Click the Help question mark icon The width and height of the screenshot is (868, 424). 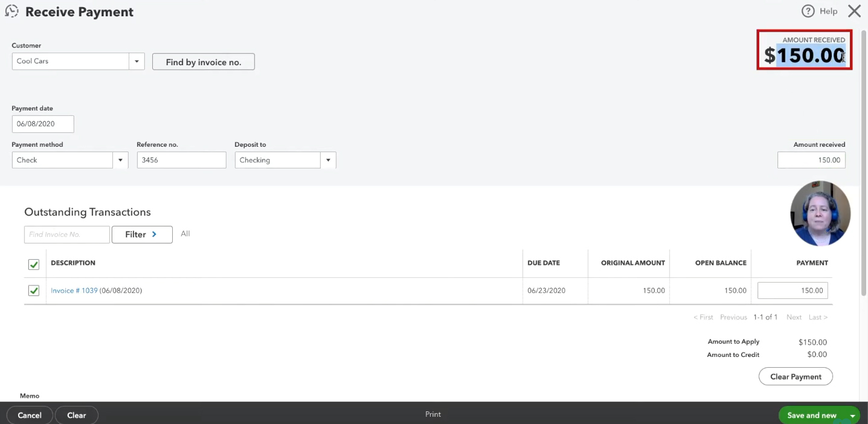[808, 11]
